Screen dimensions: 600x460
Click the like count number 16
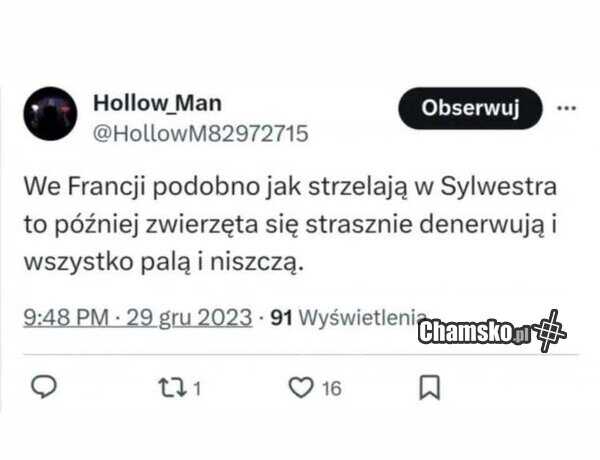331,388
